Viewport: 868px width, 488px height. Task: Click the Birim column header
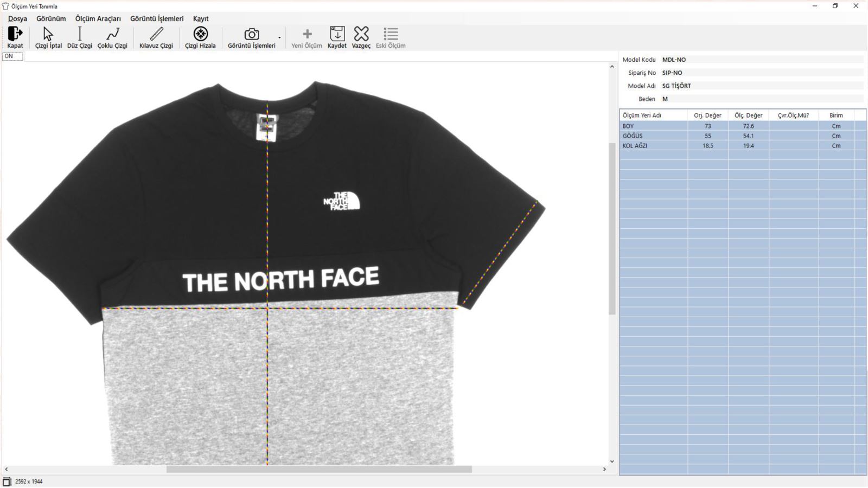coord(836,115)
